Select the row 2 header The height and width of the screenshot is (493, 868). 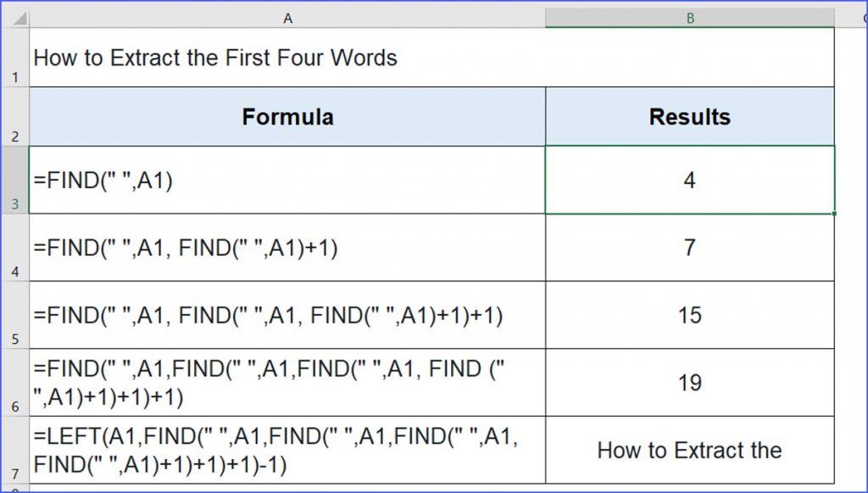(14, 117)
